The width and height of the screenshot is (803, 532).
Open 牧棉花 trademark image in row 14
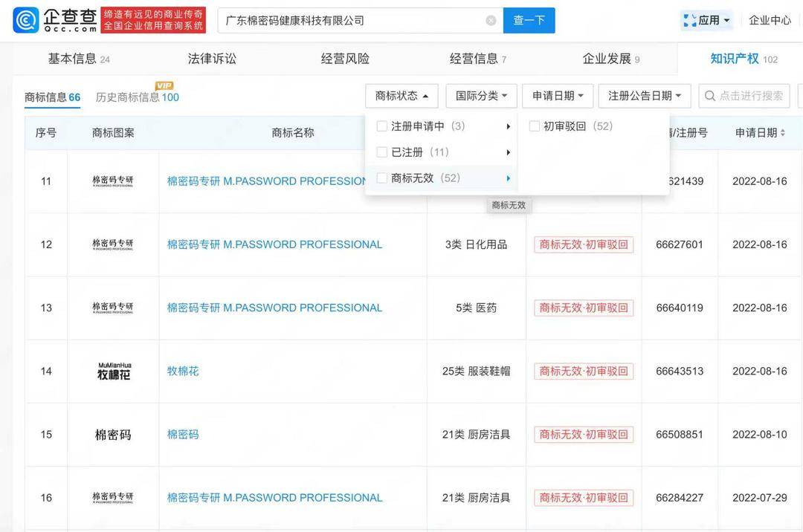click(114, 372)
